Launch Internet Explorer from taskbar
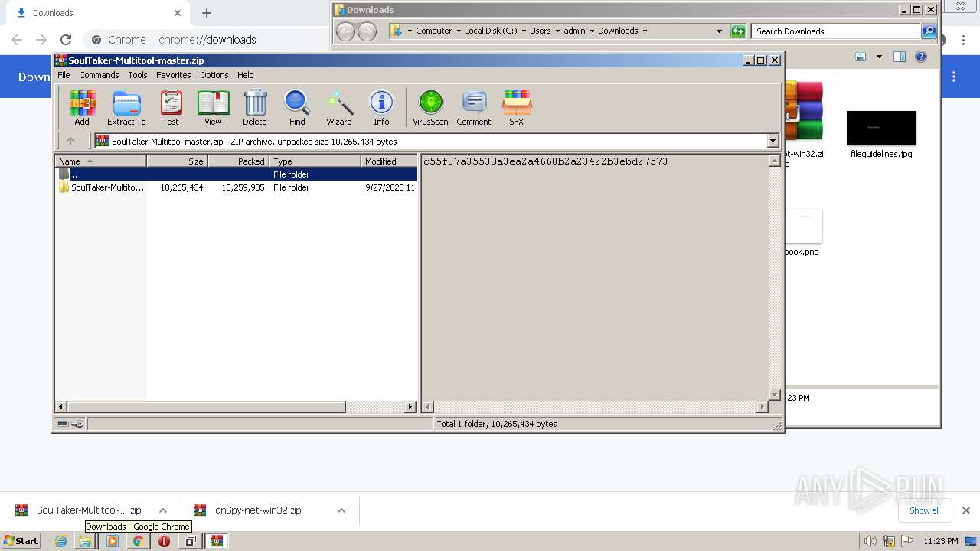 pyautogui.click(x=61, y=541)
